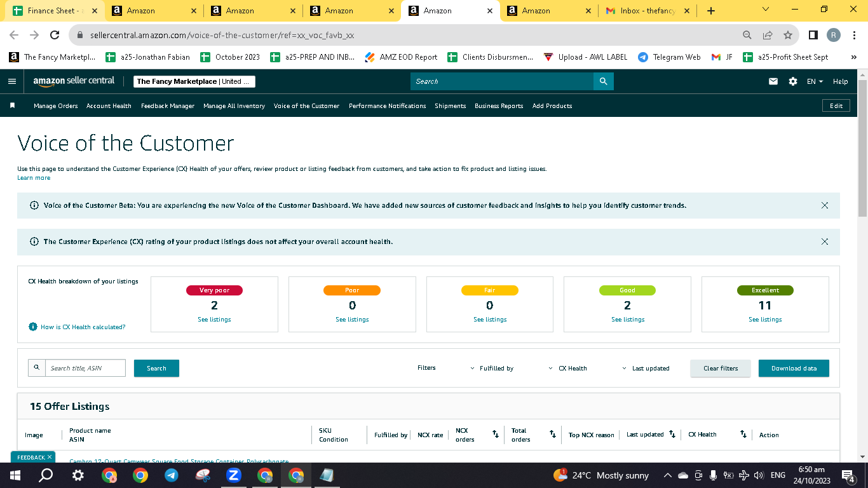Open the EN language dropdown
The width and height of the screenshot is (868, 488).
click(815, 81)
